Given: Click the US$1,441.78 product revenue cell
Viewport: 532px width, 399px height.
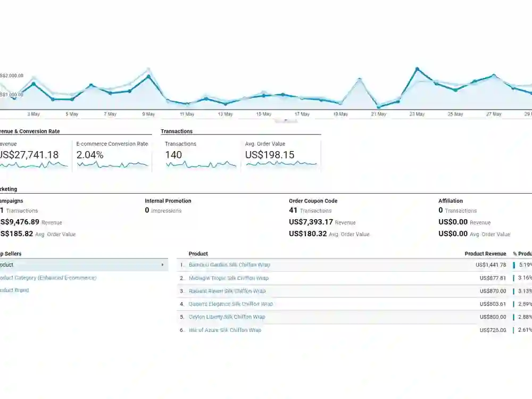Looking at the screenshot, I should click(491, 264).
